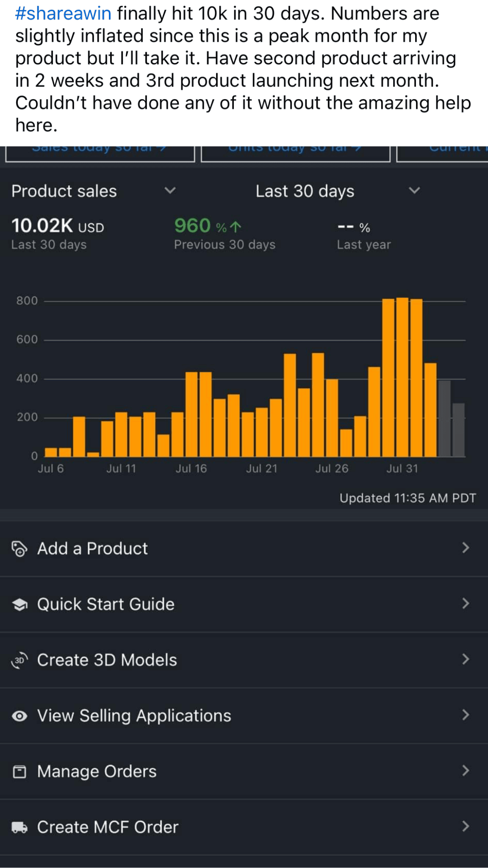Expand the Add a Product chevron
Viewport: 488px width, 868px height.
click(x=466, y=548)
